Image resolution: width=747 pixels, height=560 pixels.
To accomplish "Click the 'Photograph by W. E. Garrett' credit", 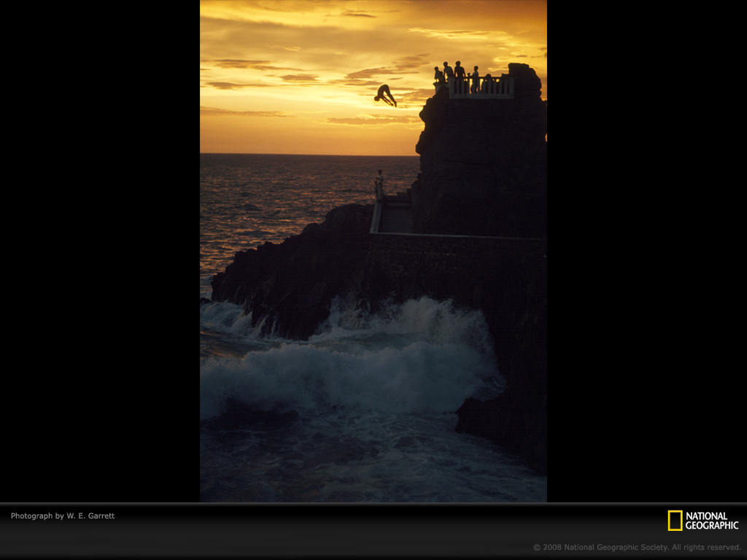I will point(63,516).
